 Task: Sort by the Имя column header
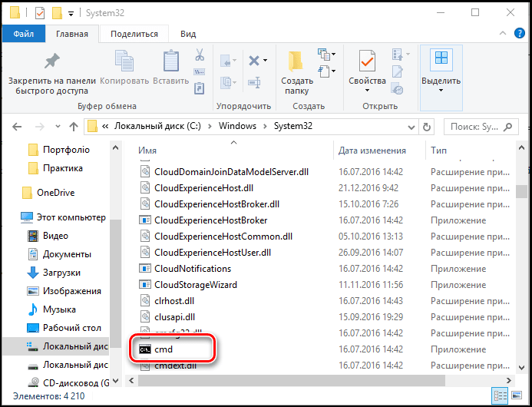[x=147, y=151]
